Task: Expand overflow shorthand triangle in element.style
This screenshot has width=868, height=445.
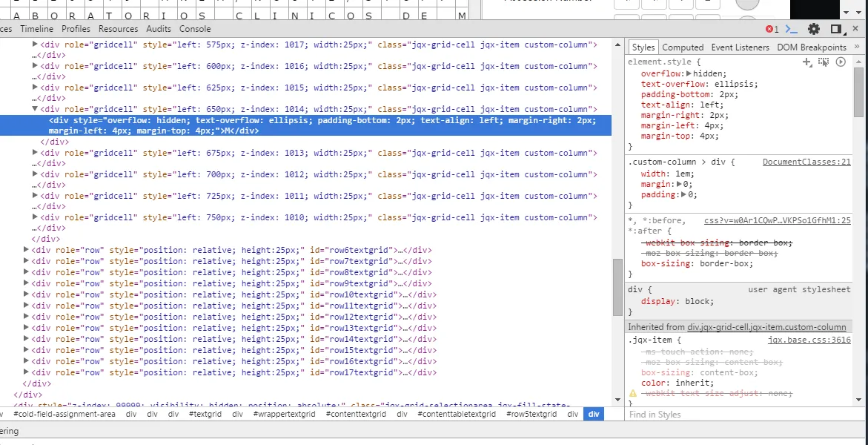Action: click(x=689, y=73)
